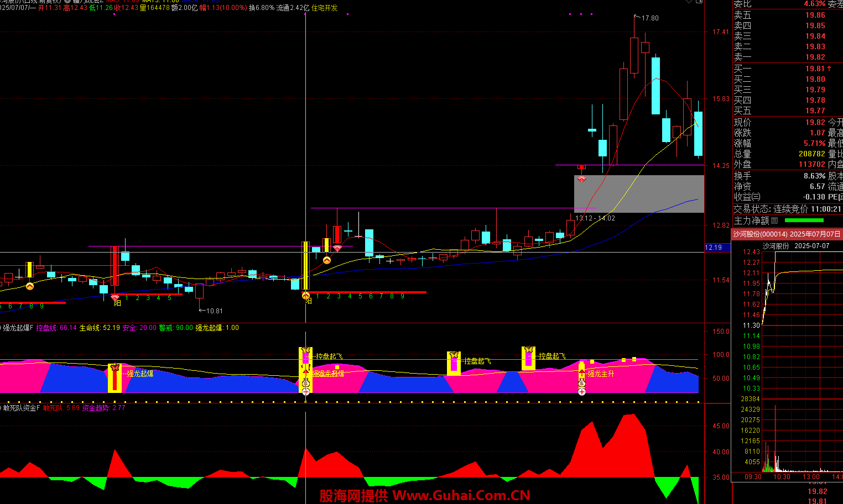This screenshot has height=504, width=843.
Task: Click the red diamond marker under the gray box
Action: pos(581,180)
